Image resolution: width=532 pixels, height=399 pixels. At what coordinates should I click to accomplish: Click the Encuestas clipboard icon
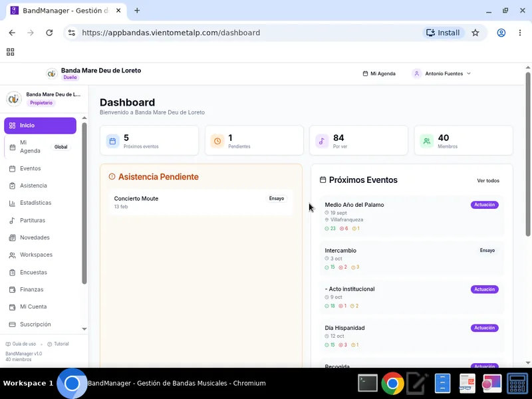pos(12,273)
